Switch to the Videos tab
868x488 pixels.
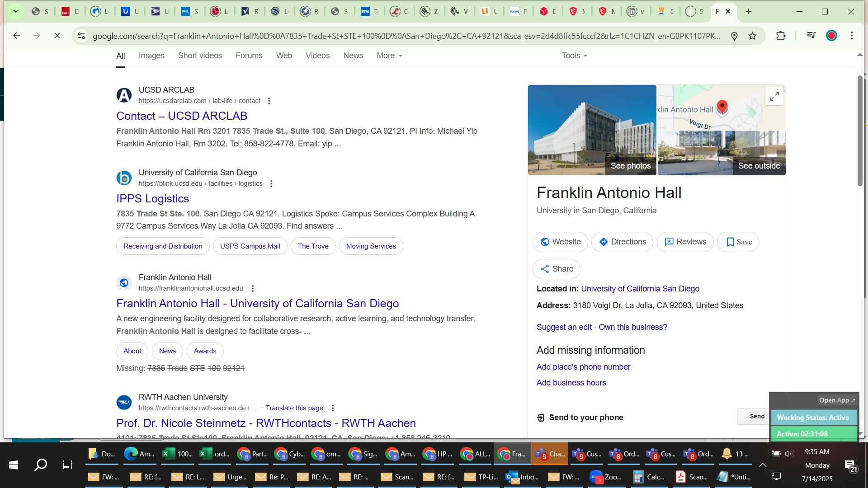pyautogui.click(x=318, y=56)
